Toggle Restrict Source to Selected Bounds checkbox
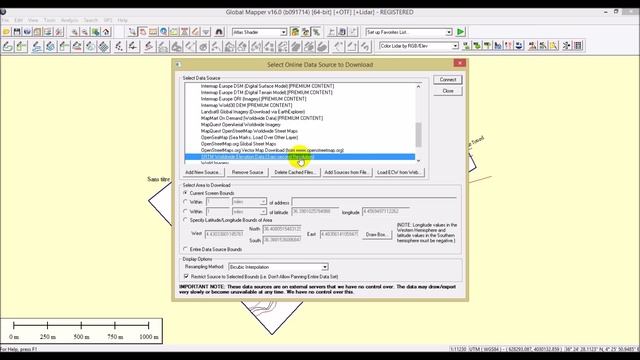The image size is (640, 360). [187, 276]
